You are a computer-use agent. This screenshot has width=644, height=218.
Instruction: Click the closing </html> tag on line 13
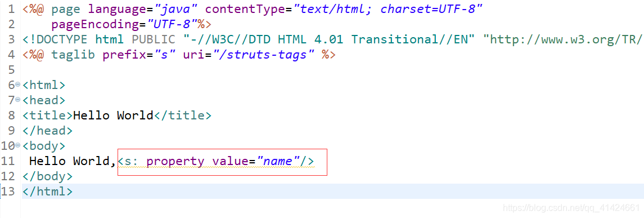coord(47,192)
